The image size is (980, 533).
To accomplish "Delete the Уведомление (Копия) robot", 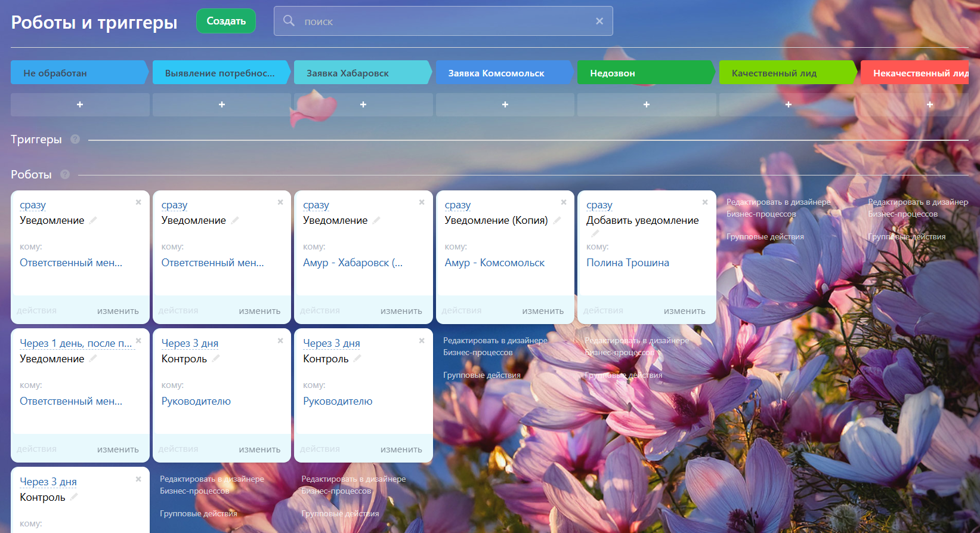I will point(564,202).
